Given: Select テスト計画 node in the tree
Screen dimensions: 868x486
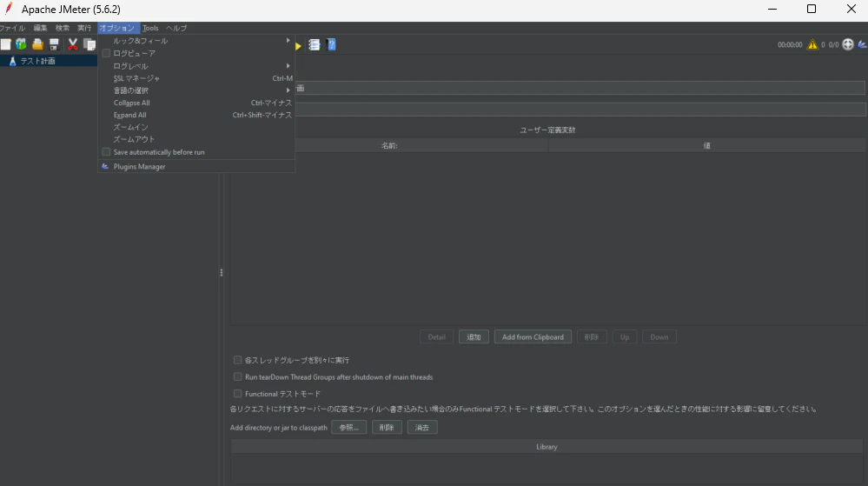Looking at the screenshot, I should (37, 61).
